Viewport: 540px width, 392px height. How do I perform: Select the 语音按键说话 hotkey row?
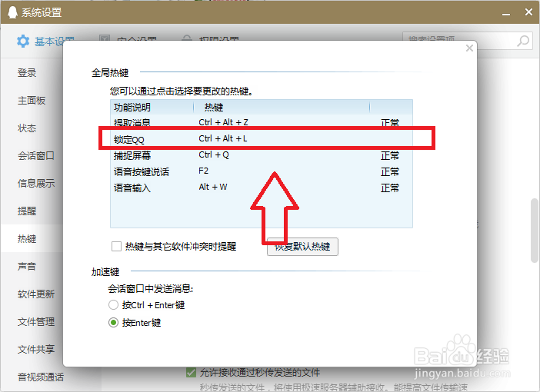262,171
